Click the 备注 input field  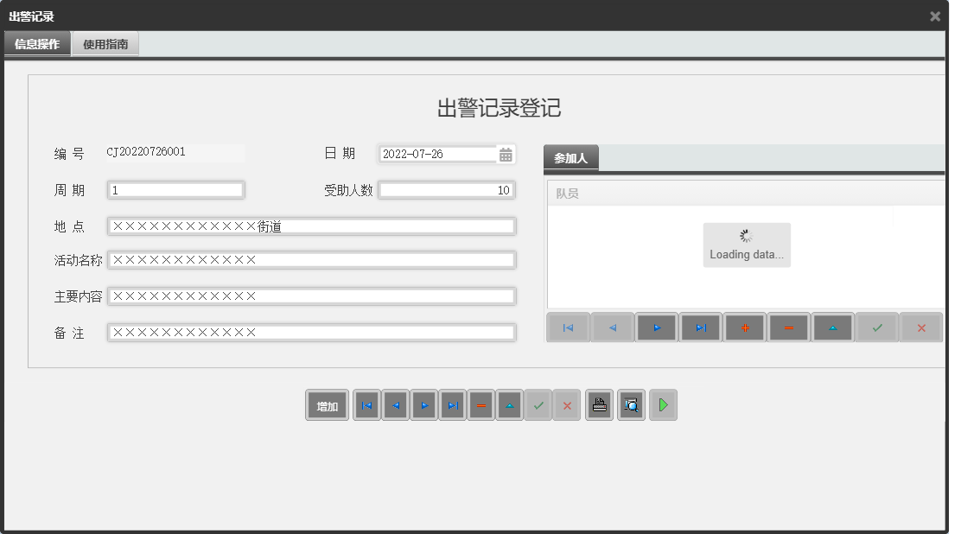pos(311,333)
